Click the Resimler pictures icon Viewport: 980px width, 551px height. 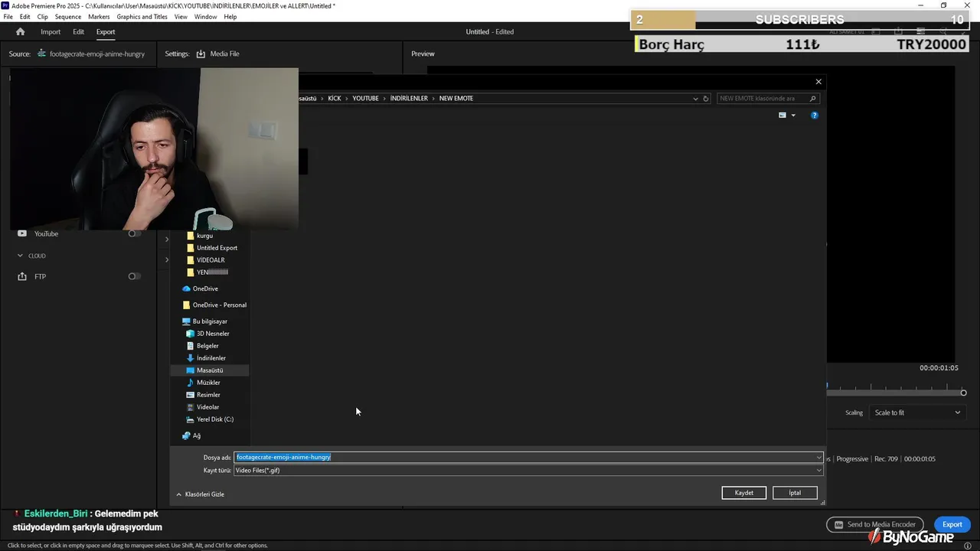tap(191, 395)
